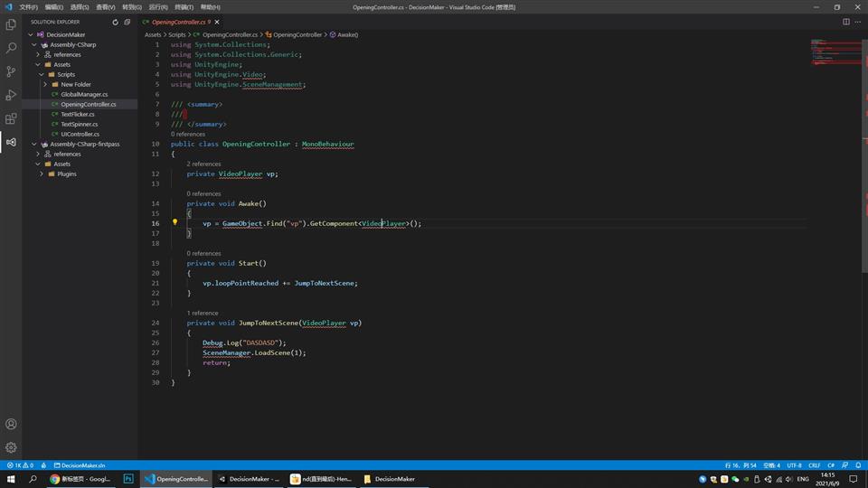Open the Explorer view in activity bar
The image size is (868, 488).
[11, 24]
